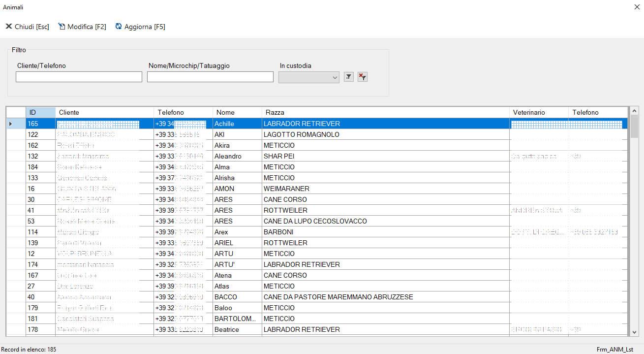Viewport: 644px width, 354px height.
Task: Click the Modifica [F2] edit icon
Action: coord(61,27)
